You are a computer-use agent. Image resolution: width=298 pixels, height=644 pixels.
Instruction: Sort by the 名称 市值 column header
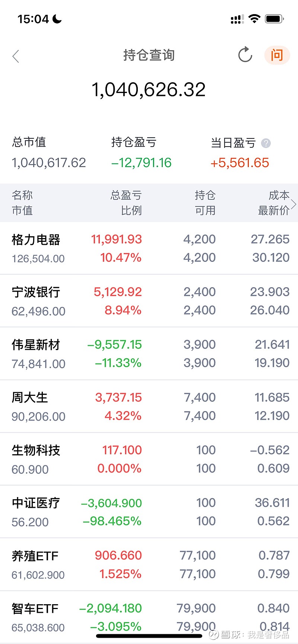click(x=22, y=203)
